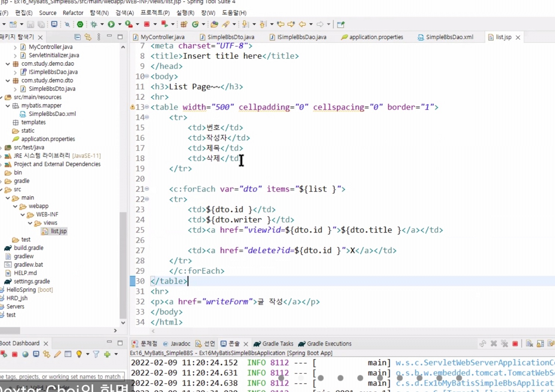Collapse All in Package Explorer
The width and height of the screenshot is (555, 392).
[x=77, y=37]
